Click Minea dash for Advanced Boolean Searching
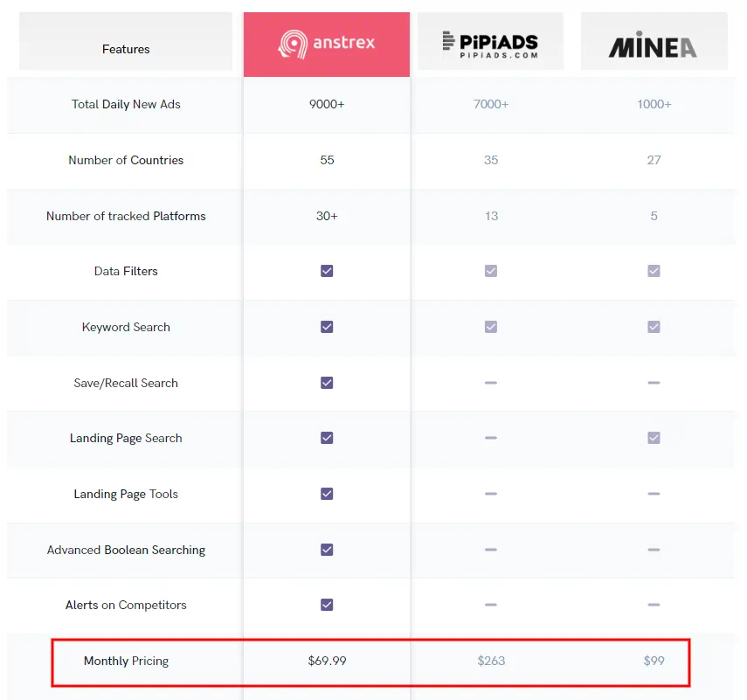This screenshot has height=700, width=747. point(654,550)
